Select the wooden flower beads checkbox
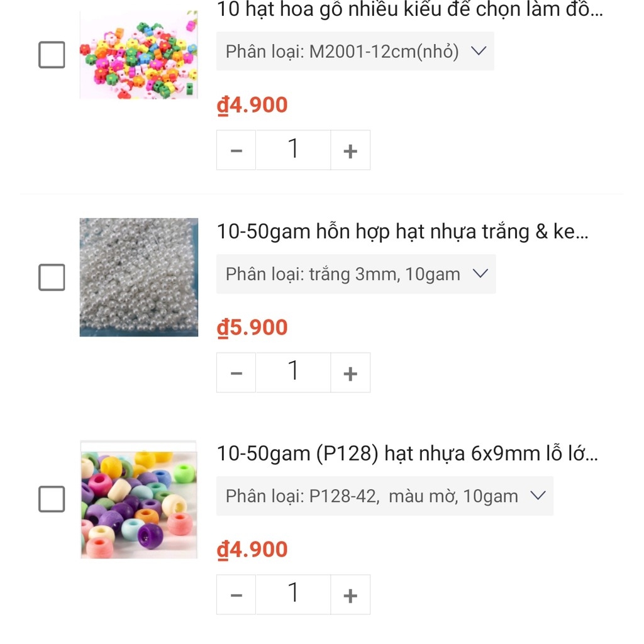The image size is (644, 644). coord(52,55)
